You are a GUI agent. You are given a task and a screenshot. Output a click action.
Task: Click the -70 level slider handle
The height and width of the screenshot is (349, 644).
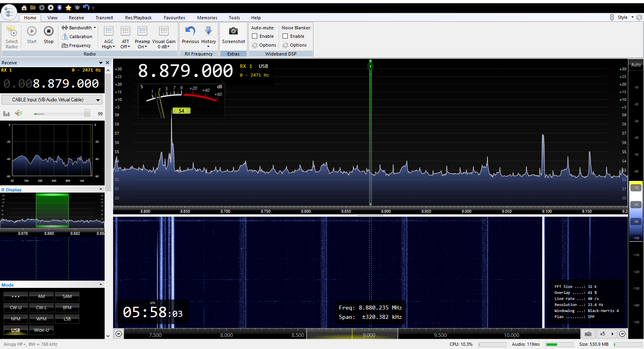coord(636,188)
